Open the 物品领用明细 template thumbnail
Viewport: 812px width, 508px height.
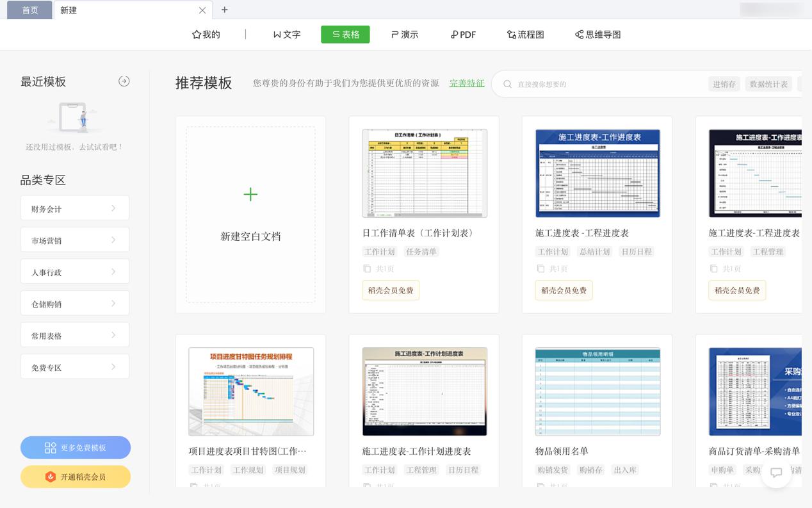coord(597,391)
